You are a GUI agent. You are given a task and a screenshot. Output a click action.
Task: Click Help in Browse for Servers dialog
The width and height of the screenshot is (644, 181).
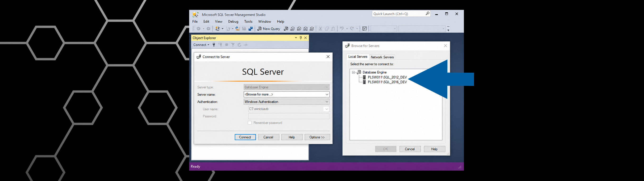pos(434,149)
